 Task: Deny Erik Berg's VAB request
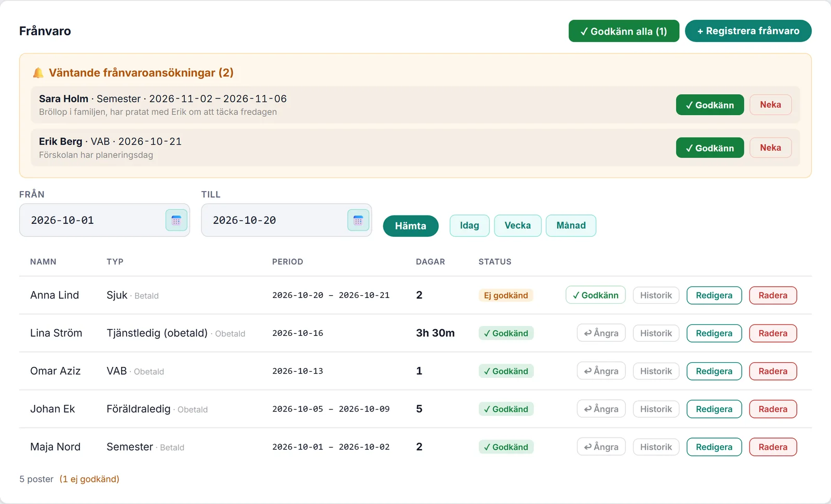[x=770, y=147]
